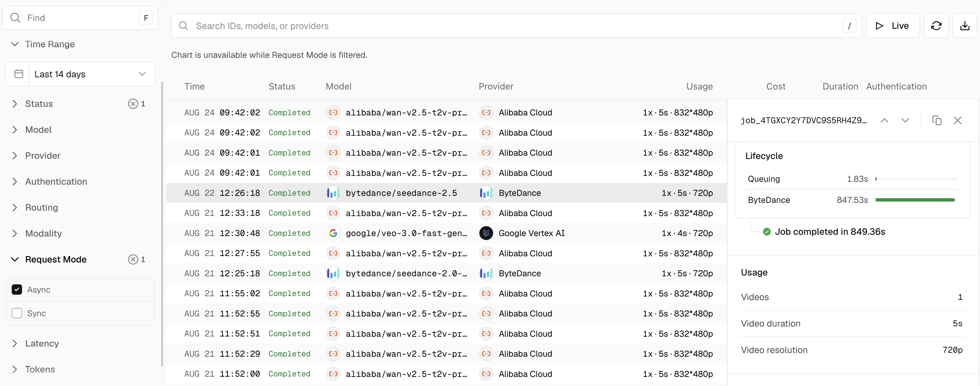Viewport: 980px width, 386px height.
Task: Click the calendar icon in Time Range
Action: pos(19,74)
